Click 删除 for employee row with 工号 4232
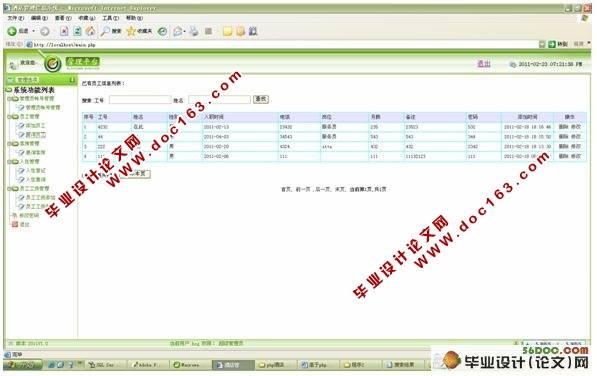The height and width of the screenshot is (376, 597). (x=563, y=127)
